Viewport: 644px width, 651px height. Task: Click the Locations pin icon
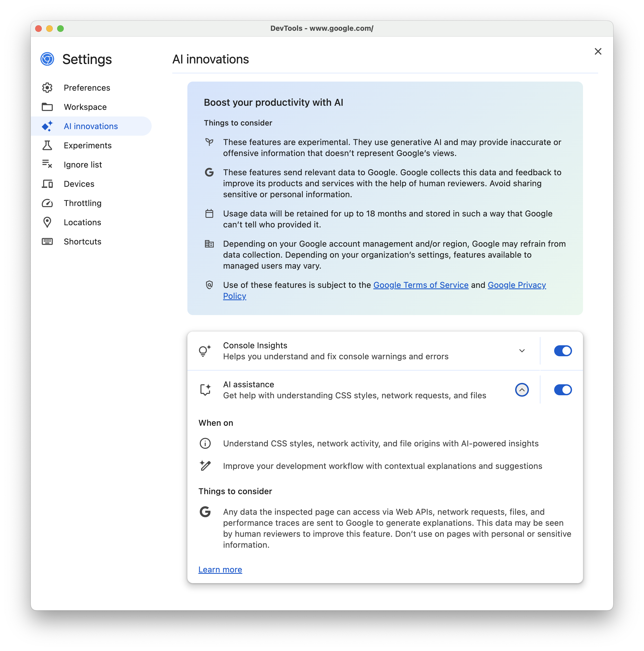[x=48, y=222]
